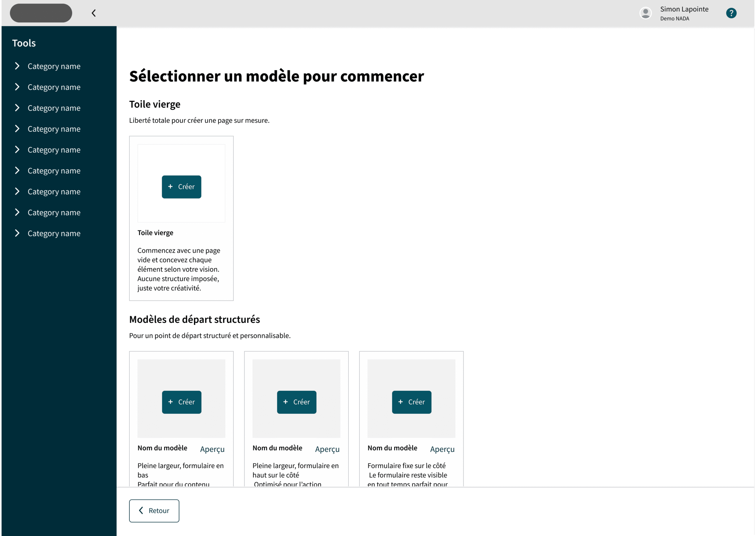Expand the third Category name chevron

[x=17, y=108]
